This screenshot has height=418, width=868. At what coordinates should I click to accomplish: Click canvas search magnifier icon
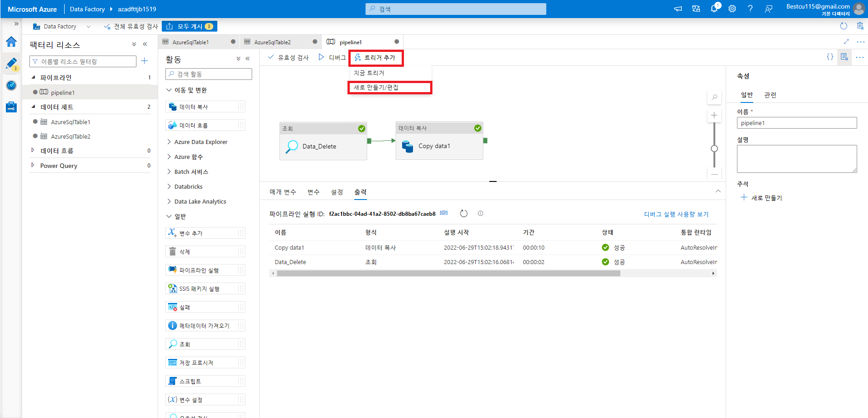click(714, 97)
